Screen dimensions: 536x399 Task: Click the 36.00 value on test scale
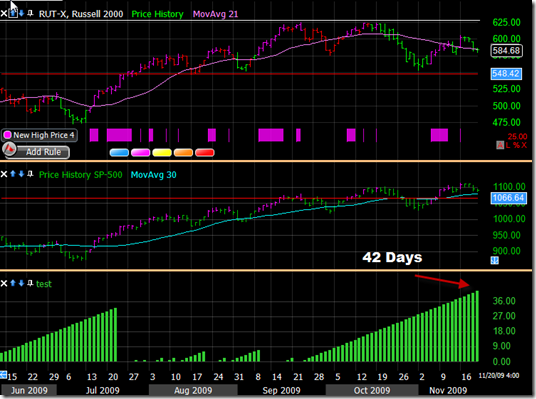(x=504, y=301)
